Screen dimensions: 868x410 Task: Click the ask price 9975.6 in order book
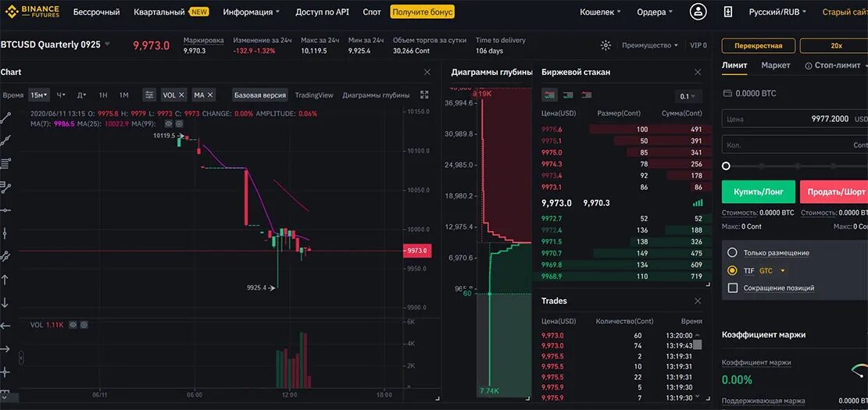pos(552,130)
